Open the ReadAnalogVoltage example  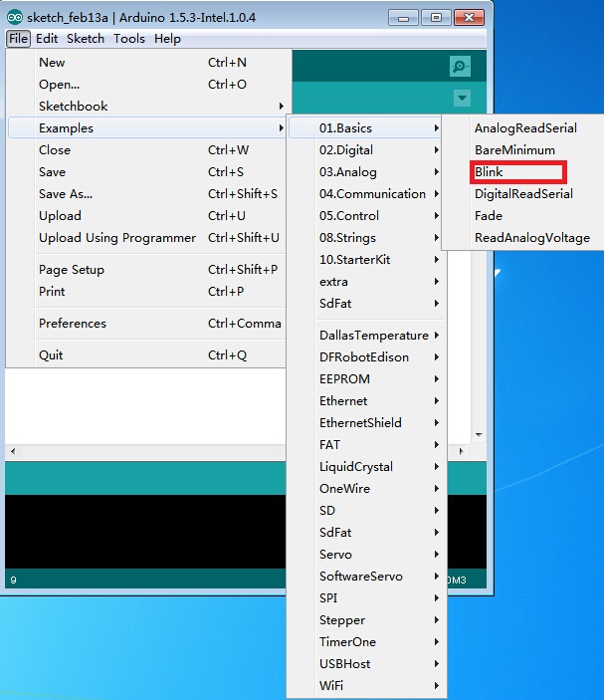click(525, 238)
